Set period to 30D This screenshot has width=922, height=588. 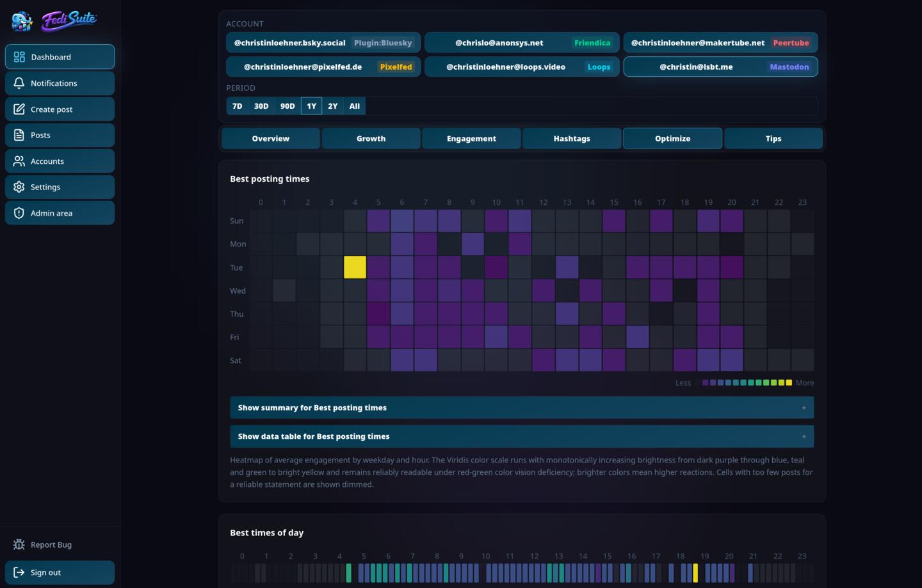click(x=261, y=106)
